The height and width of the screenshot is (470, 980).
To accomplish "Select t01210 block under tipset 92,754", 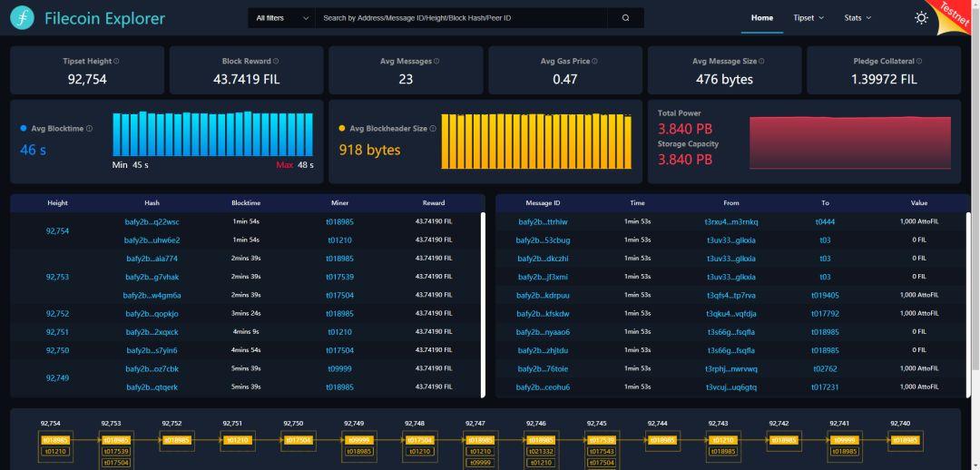I will (x=55, y=451).
